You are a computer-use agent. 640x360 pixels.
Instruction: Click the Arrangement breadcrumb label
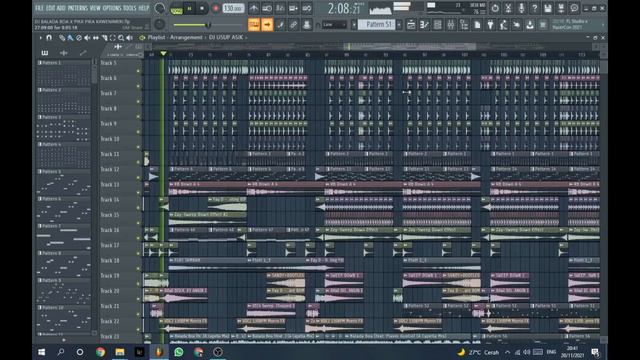(x=186, y=37)
